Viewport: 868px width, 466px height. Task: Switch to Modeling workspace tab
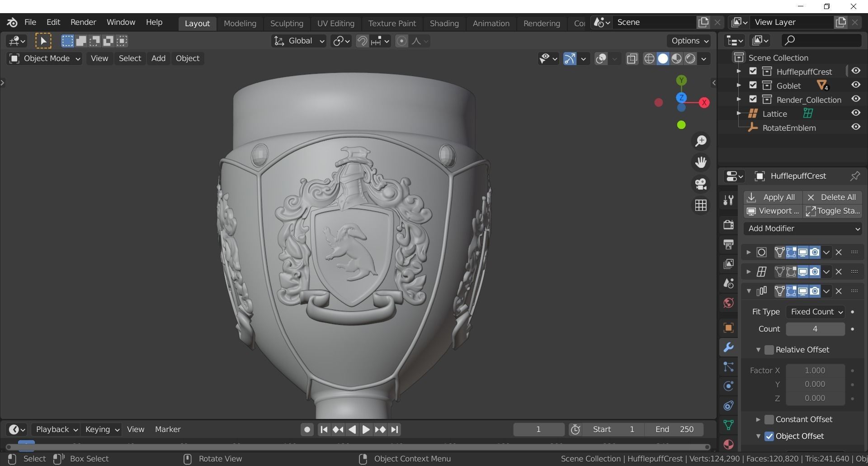click(240, 23)
